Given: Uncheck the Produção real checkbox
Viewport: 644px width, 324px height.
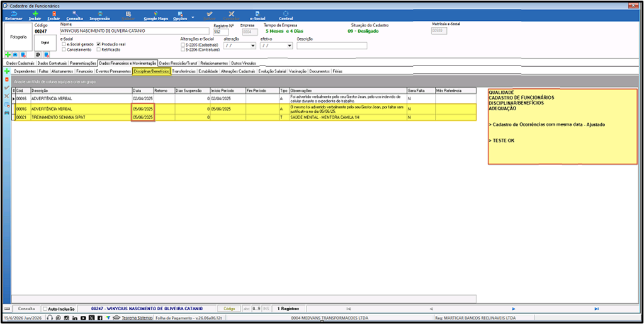Looking at the screenshot, I should (98, 43).
